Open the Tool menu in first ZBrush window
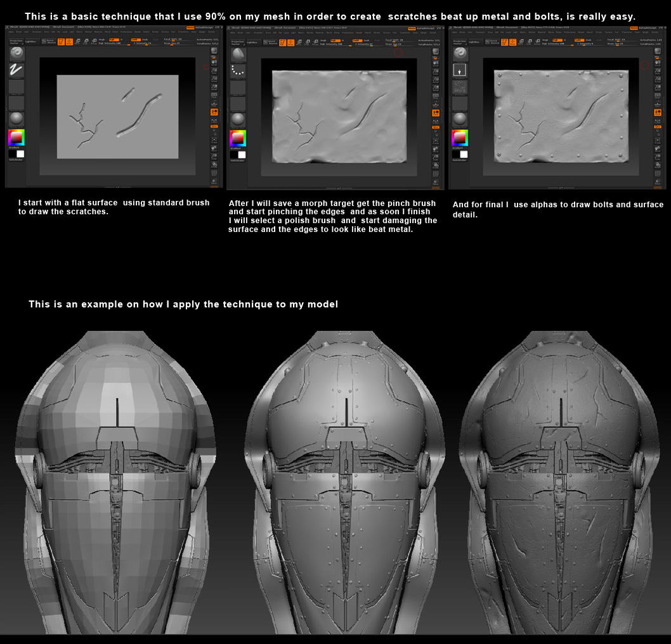Screen dimensions: 671x644 pyautogui.click(x=173, y=32)
